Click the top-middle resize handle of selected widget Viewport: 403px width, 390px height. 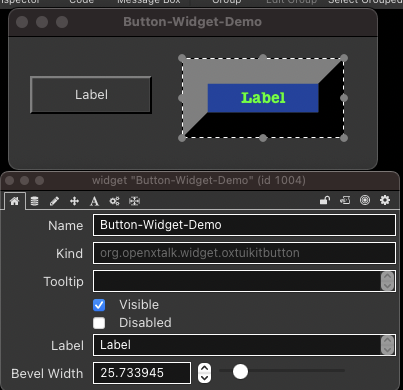tap(263, 58)
